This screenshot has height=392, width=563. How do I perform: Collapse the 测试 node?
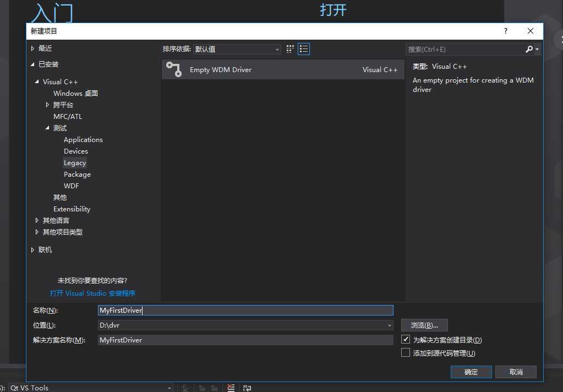coord(47,128)
